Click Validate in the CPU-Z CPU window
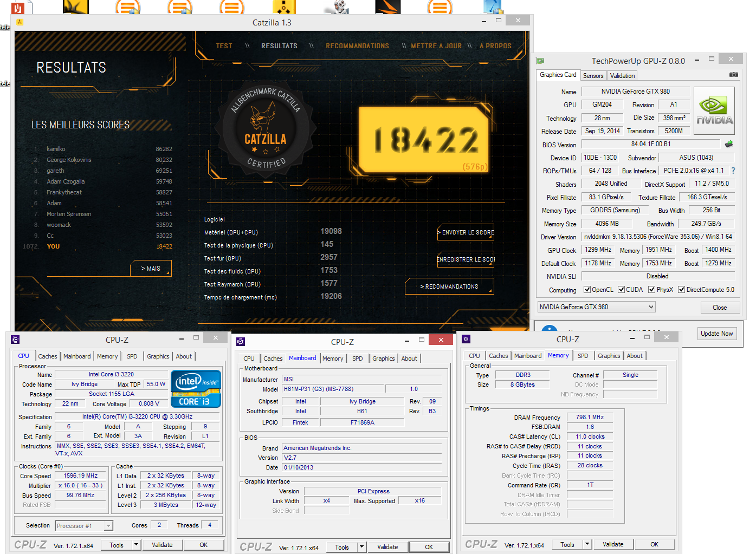 [162, 545]
